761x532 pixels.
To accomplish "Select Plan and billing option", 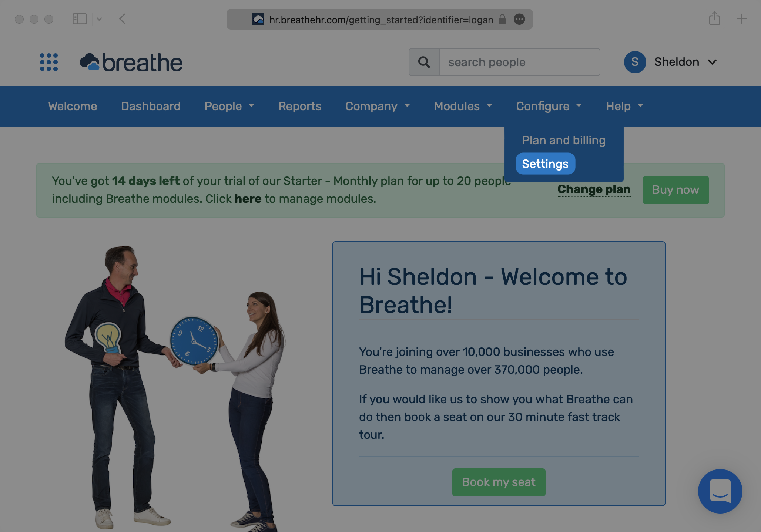I will [563, 140].
